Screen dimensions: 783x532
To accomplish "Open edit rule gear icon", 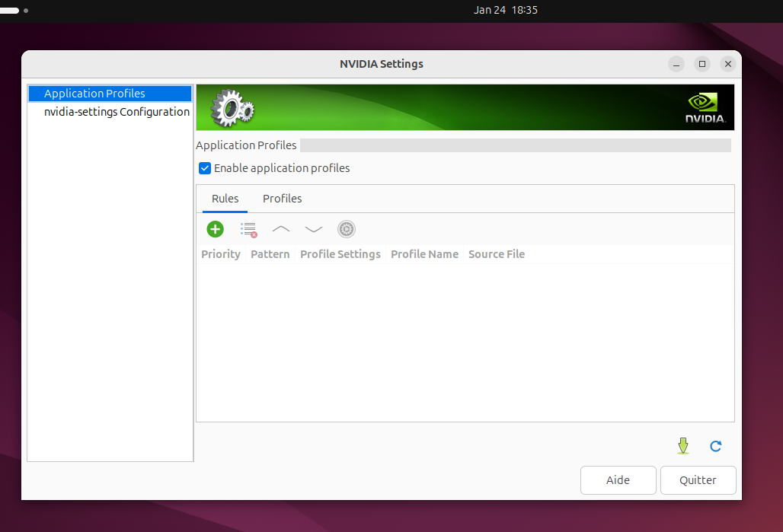I will pyautogui.click(x=346, y=229).
